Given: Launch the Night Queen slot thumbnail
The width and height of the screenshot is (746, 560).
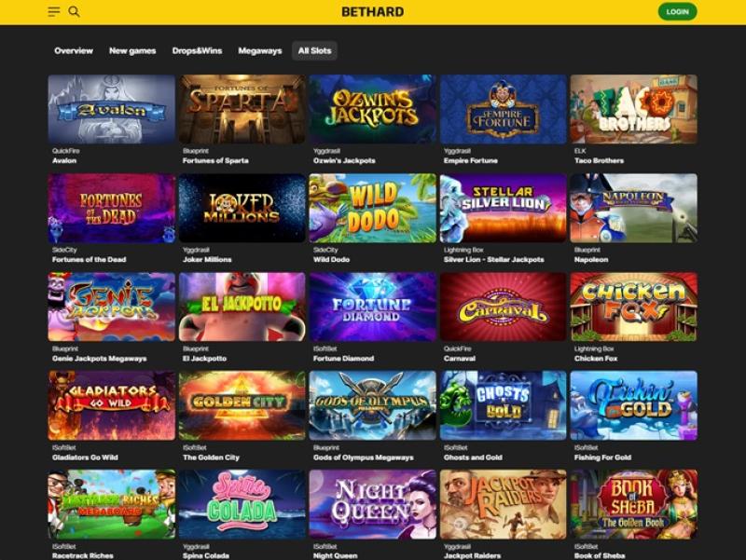Looking at the screenshot, I should [372, 504].
